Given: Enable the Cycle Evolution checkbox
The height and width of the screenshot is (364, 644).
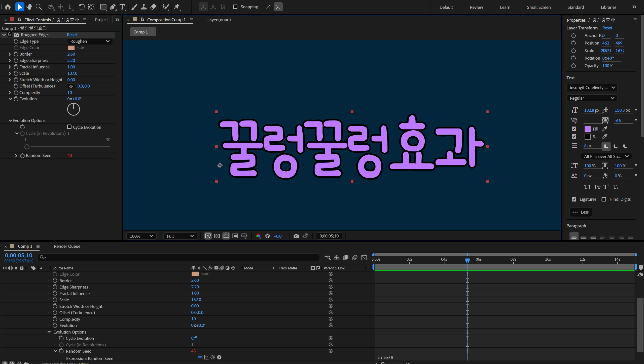Looking at the screenshot, I should point(69,127).
